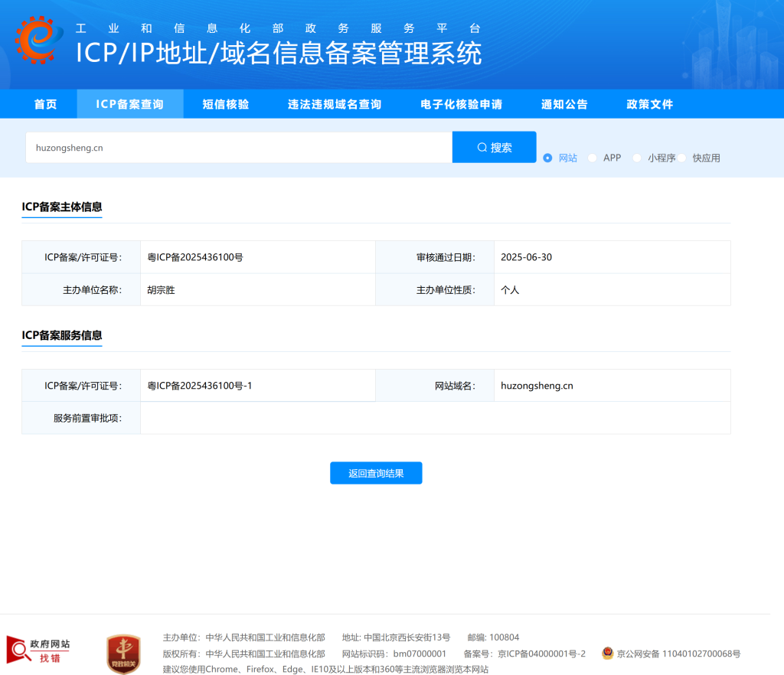Click the government website error-report icon
Image resolution: width=784 pixels, height=675 pixels.
tap(38, 650)
